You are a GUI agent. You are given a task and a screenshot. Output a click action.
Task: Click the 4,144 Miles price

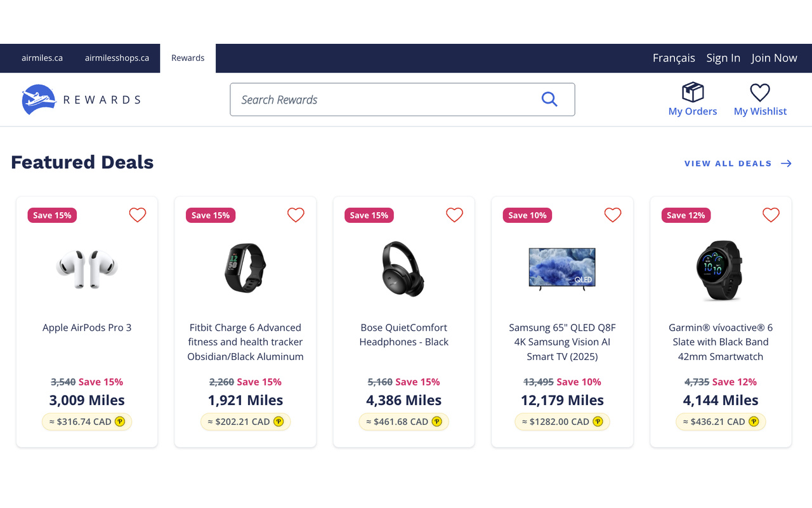(721, 401)
